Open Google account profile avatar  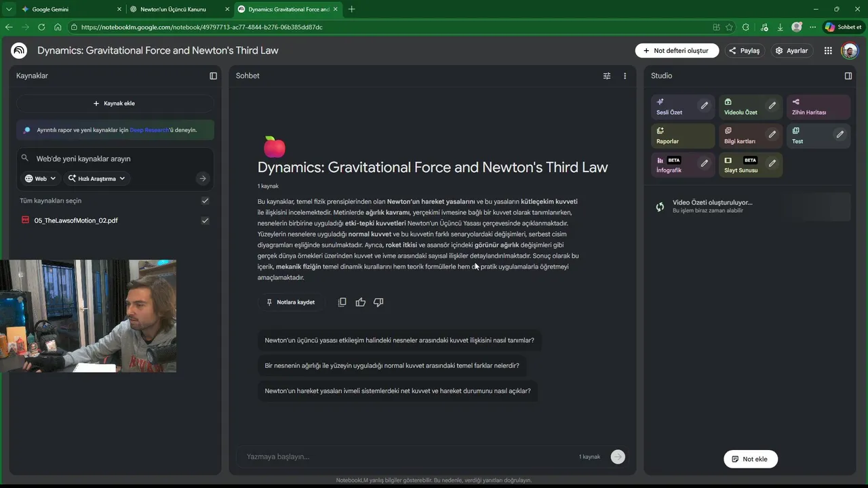tap(849, 51)
